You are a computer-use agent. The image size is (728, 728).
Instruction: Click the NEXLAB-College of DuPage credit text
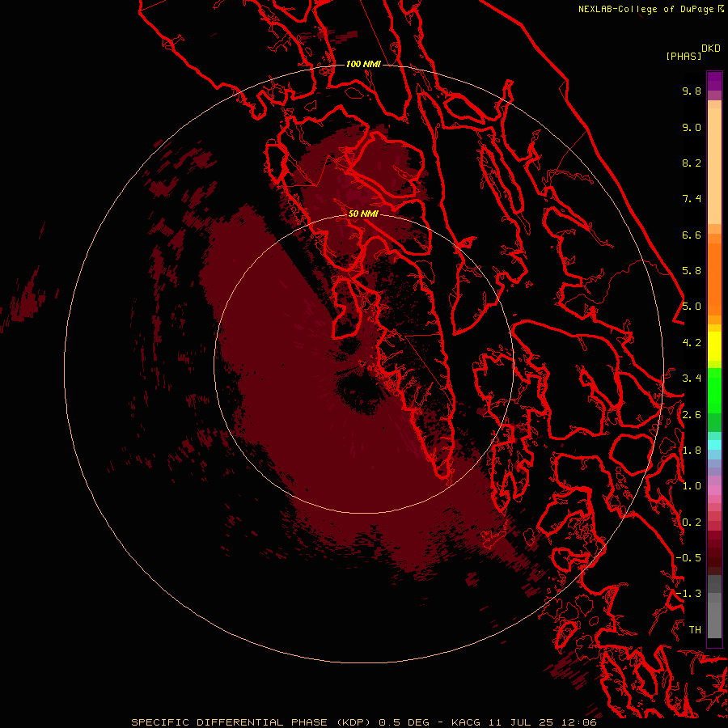(x=651, y=9)
